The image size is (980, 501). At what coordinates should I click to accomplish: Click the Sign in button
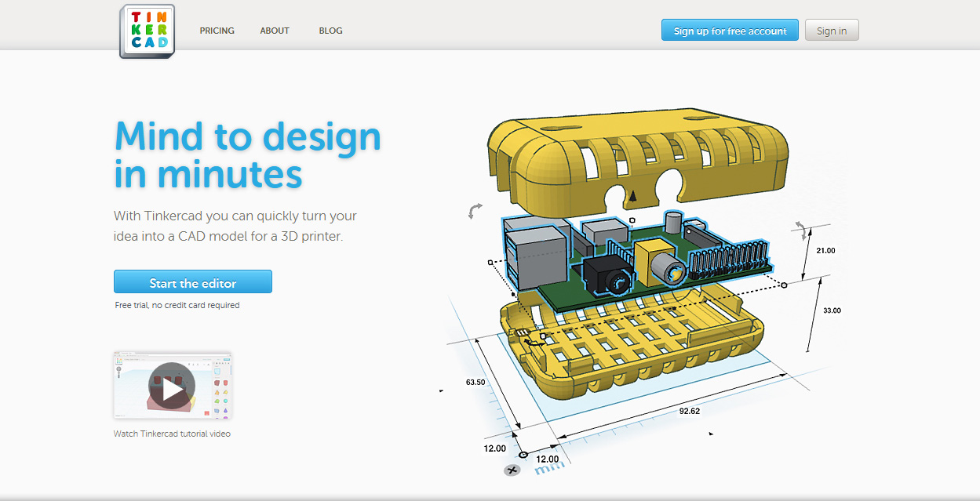pyautogui.click(x=832, y=31)
